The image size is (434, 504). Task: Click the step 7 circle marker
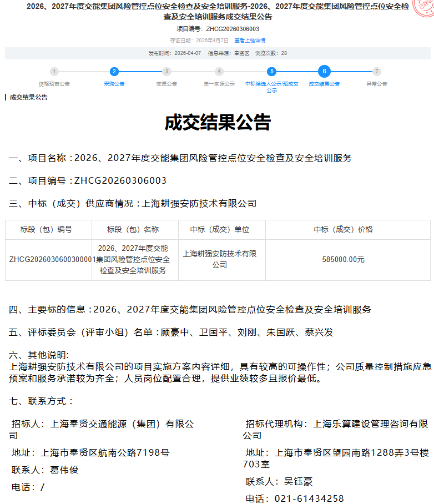[377, 72]
